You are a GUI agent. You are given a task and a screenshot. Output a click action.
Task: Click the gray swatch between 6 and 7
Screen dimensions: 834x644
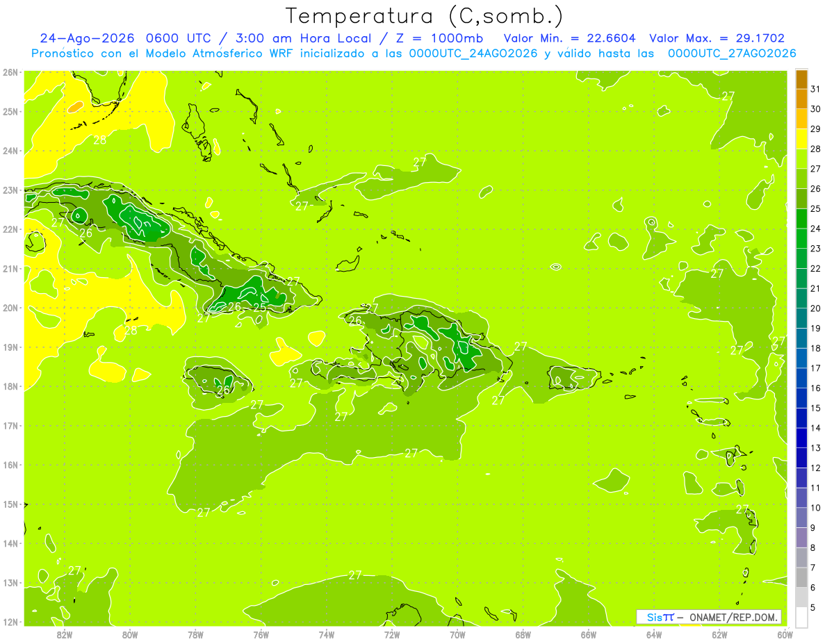click(x=801, y=577)
